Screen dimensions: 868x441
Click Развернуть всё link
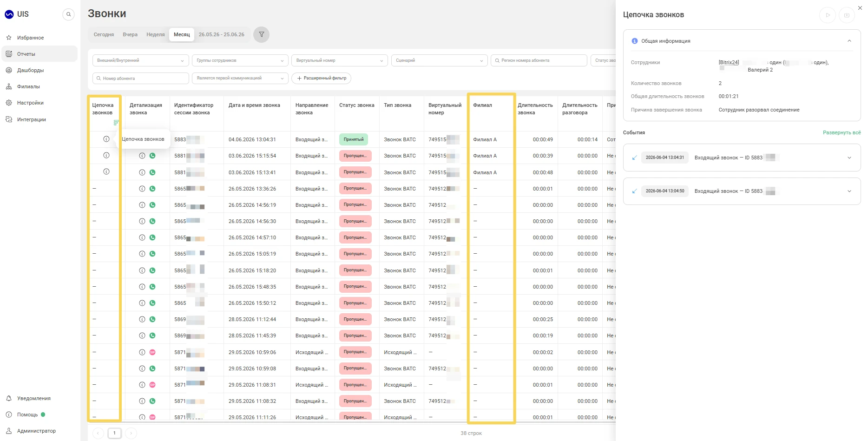click(x=842, y=132)
